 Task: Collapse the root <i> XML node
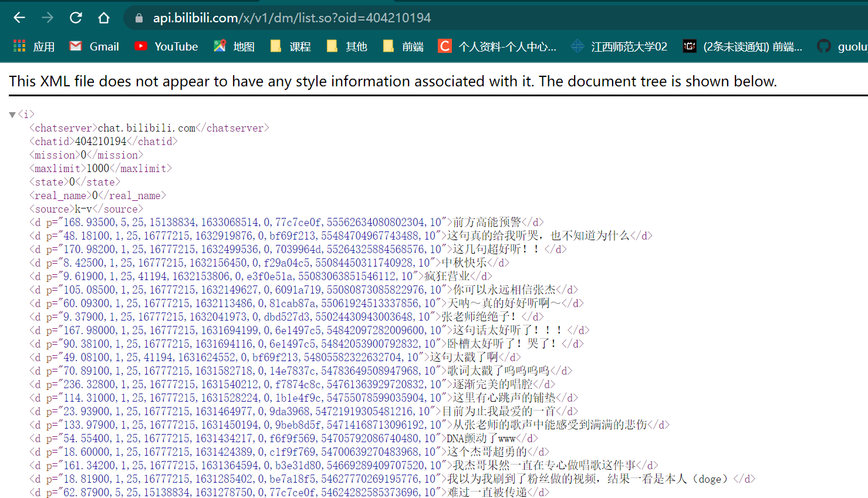tap(12, 115)
